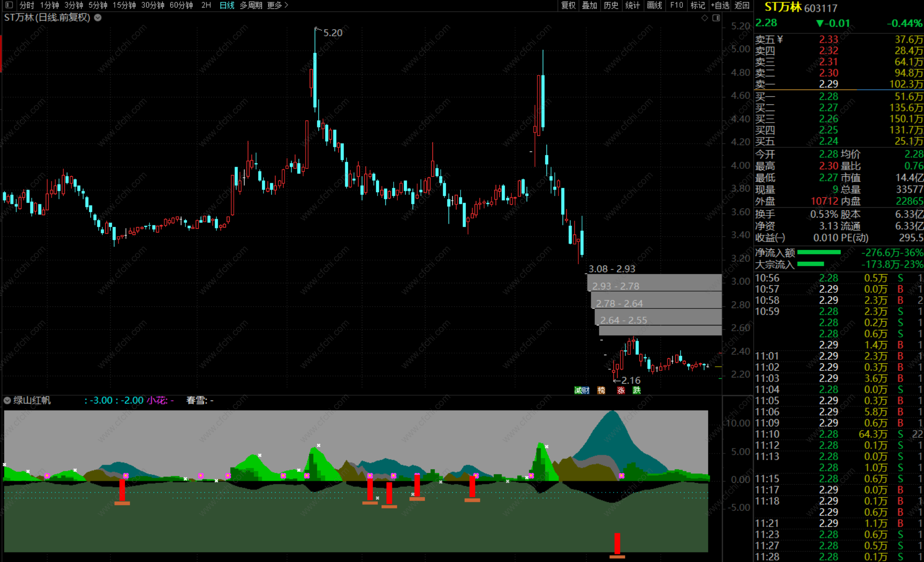Click the orange 榜 marker tag
The image size is (924, 562).
601,390
